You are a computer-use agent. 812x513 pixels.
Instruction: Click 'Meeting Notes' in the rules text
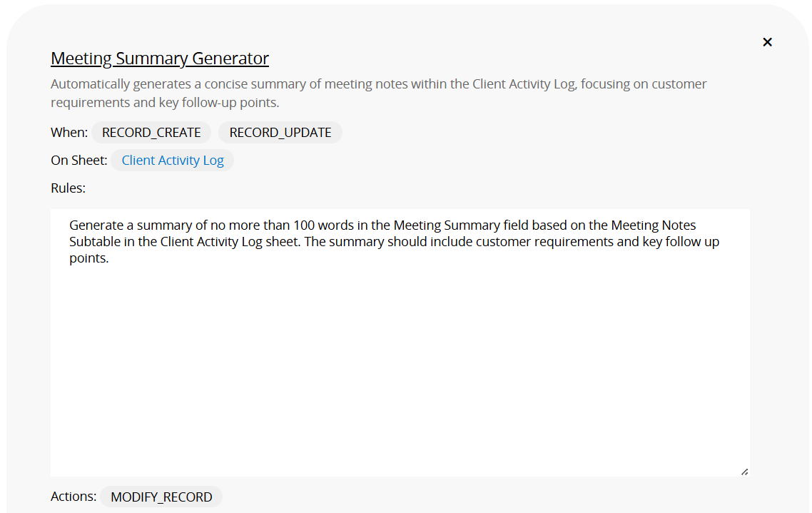click(x=653, y=225)
